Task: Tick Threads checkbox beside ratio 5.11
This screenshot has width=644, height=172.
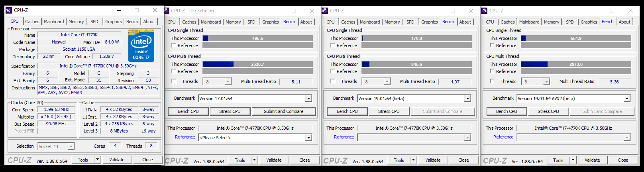Action: tap(174, 81)
